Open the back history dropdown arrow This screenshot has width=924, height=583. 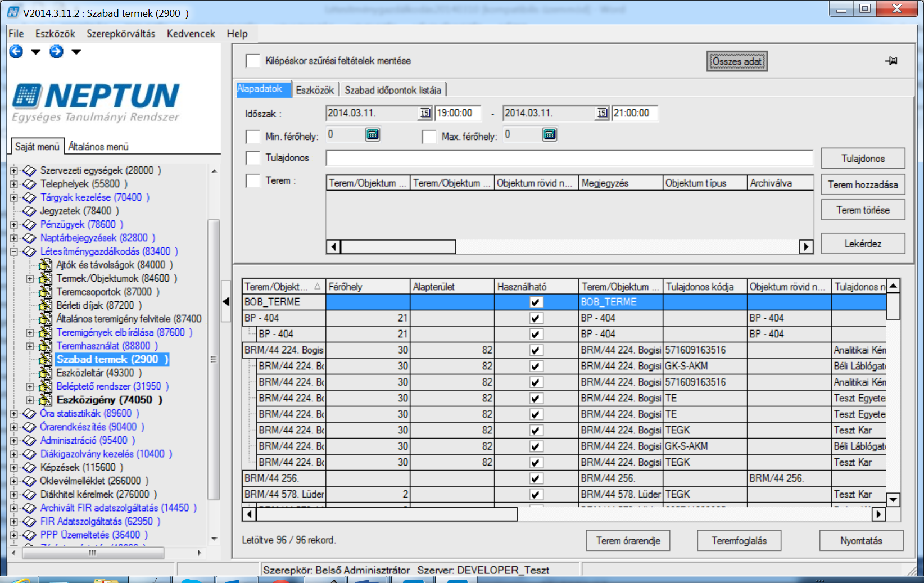[36, 52]
